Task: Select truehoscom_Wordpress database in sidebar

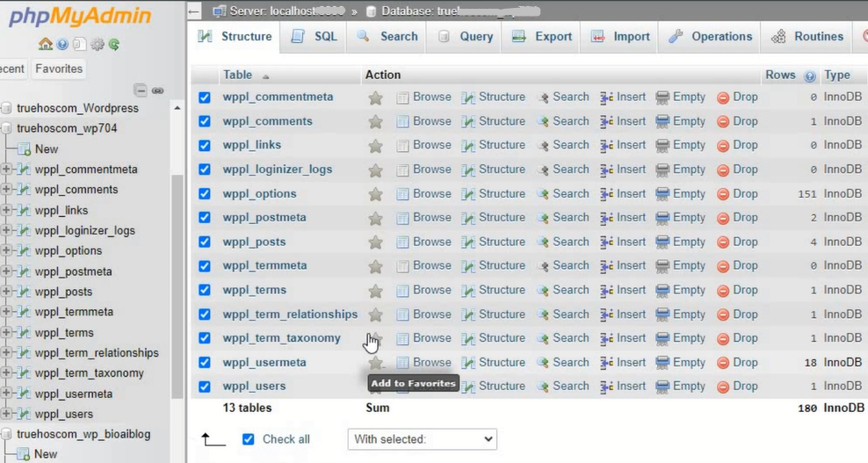Action: [x=77, y=108]
